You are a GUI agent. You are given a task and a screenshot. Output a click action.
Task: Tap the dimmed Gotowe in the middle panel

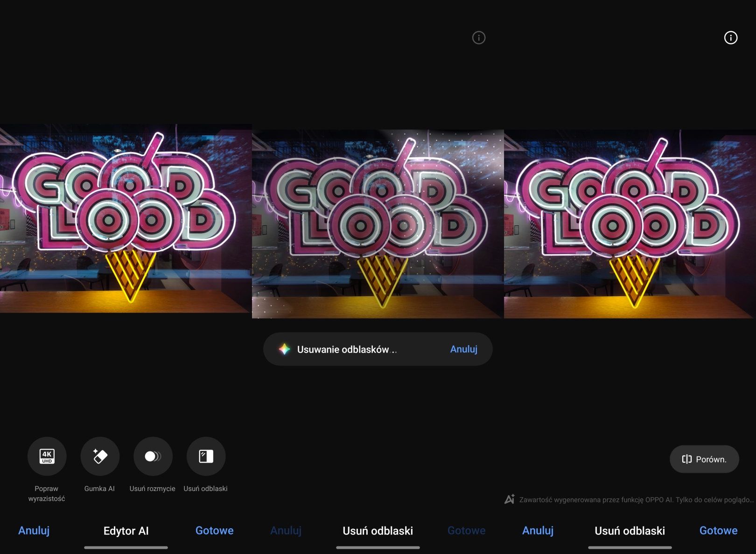point(467,531)
